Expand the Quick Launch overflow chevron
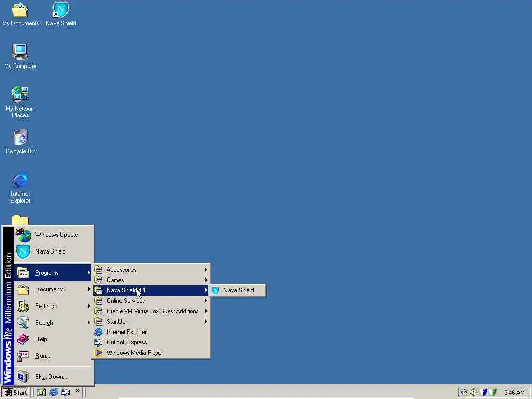The image size is (532, 399). pos(78,391)
